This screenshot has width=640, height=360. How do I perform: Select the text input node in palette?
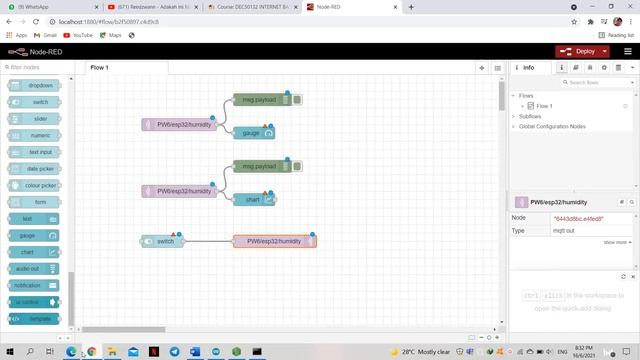click(34, 152)
